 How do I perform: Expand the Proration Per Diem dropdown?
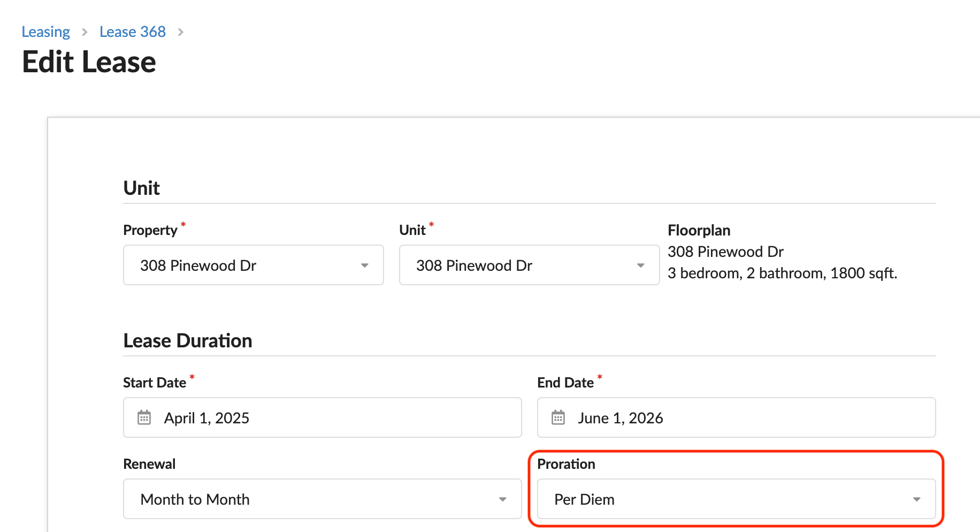737,499
